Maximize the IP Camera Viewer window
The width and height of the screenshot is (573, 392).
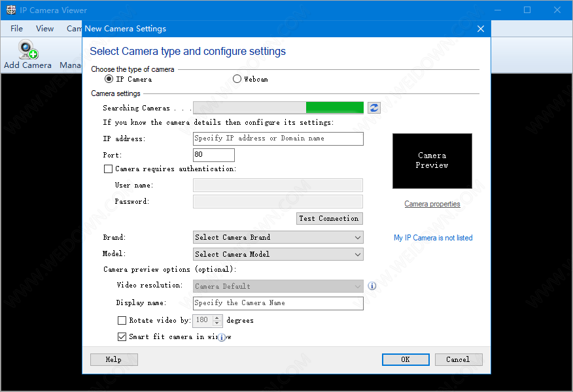click(x=527, y=10)
